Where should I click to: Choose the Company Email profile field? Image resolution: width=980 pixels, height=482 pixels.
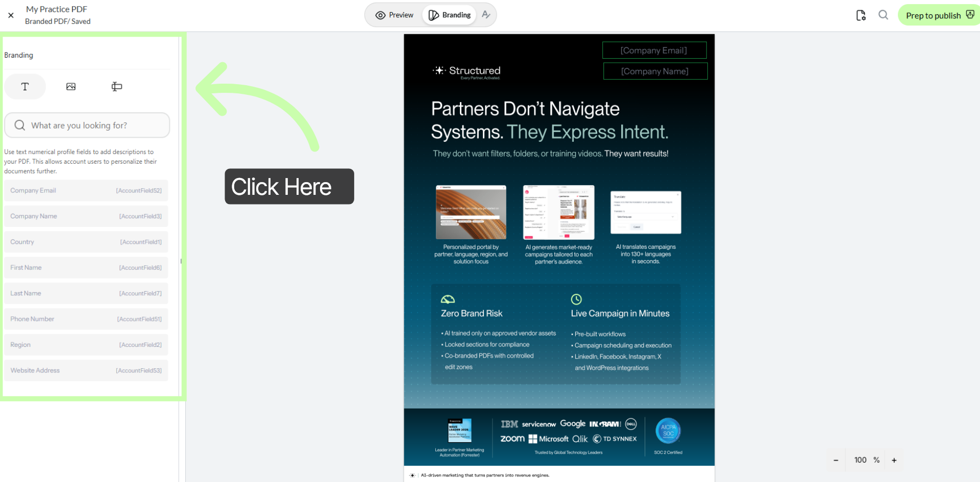tap(86, 191)
